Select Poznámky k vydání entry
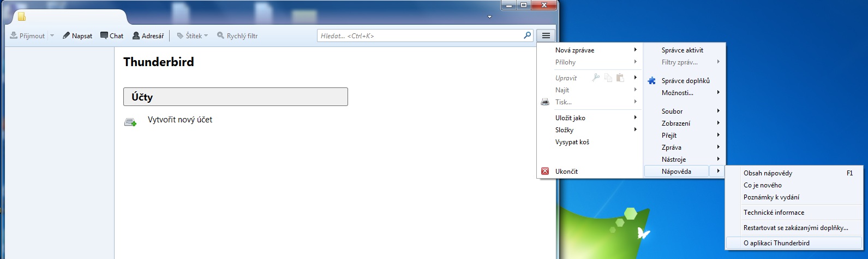 click(794, 197)
